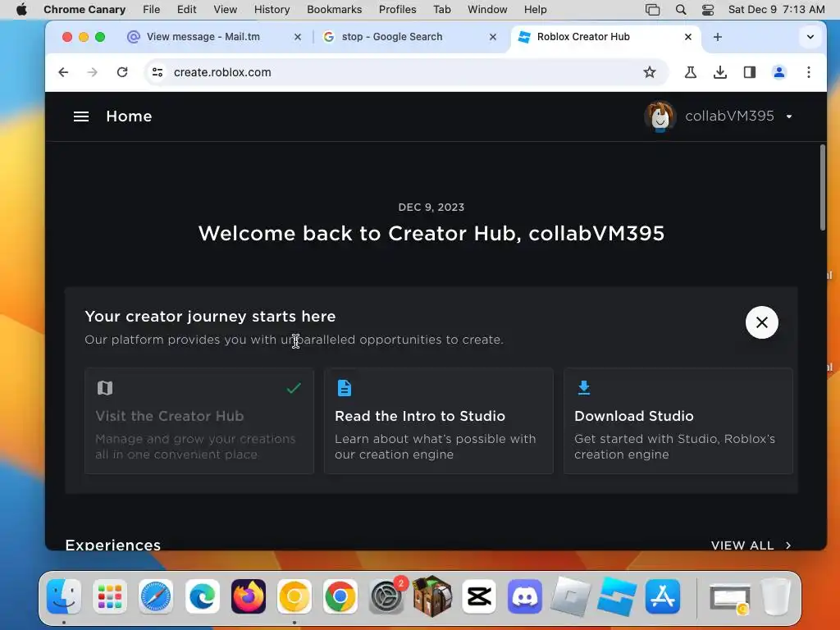Image resolution: width=840 pixels, height=630 pixels.
Task: Launch Google Chrome from the Dock
Action: point(340,596)
